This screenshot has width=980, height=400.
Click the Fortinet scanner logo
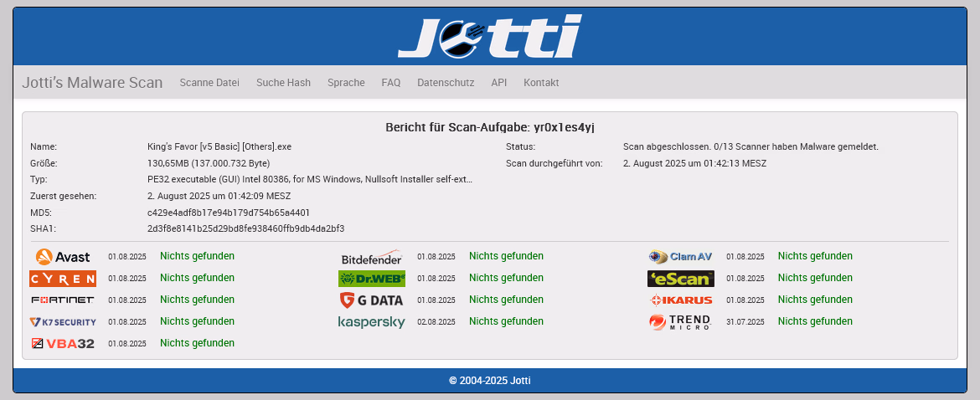63,300
